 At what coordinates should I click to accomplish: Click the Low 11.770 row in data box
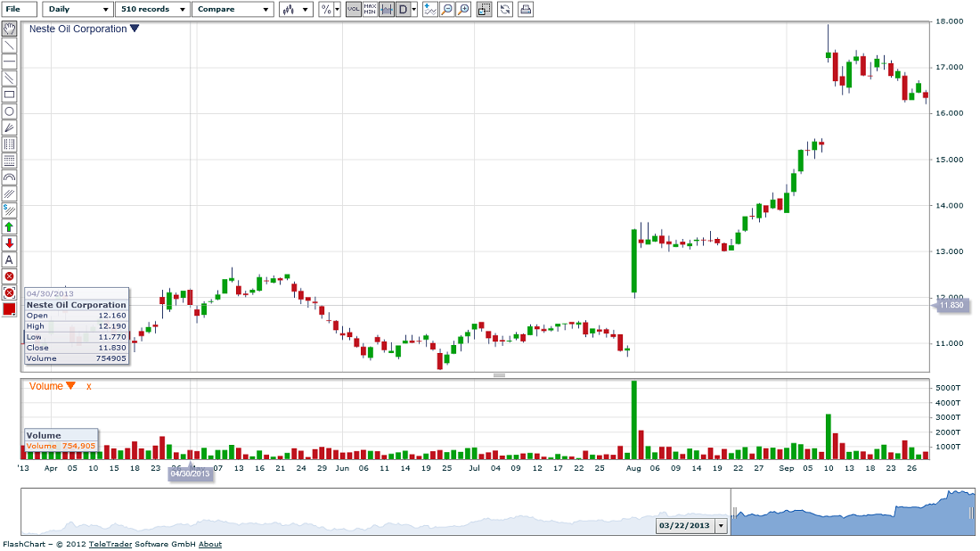click(77, 337)
